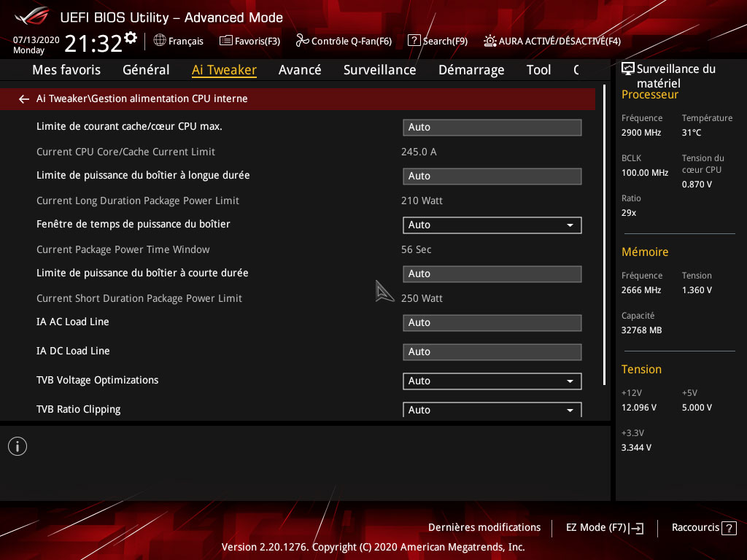
Task: Click the IA AC Load Line input field
Action: (x=492, y=323)
